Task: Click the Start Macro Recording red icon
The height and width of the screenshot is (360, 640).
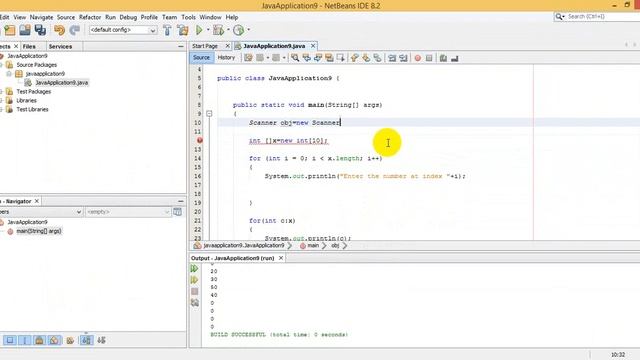Action: 418,58
